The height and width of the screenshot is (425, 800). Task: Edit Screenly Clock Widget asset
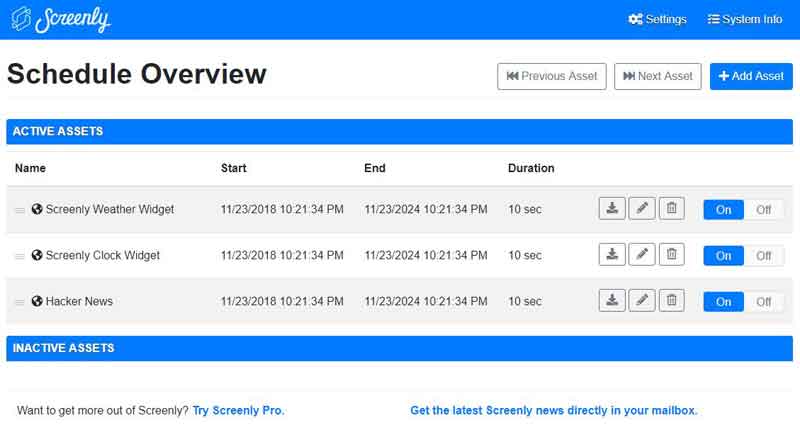(642, 255)
